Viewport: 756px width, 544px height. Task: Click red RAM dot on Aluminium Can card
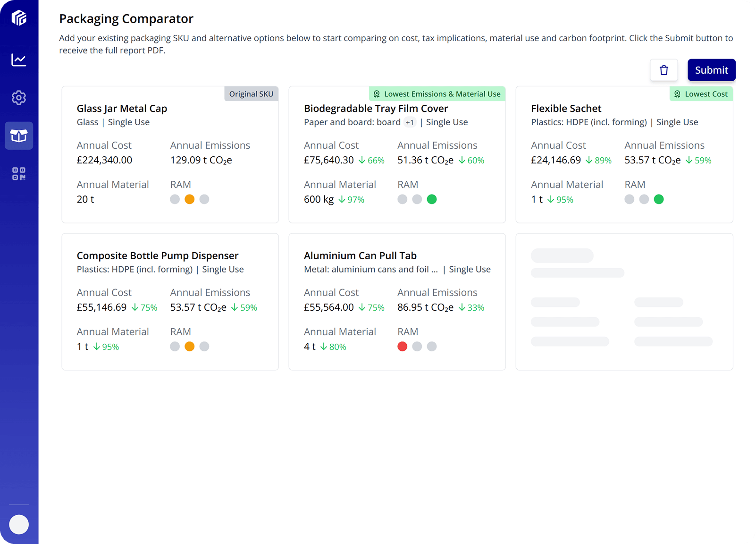pyautogui.click(x=402, y=347)
